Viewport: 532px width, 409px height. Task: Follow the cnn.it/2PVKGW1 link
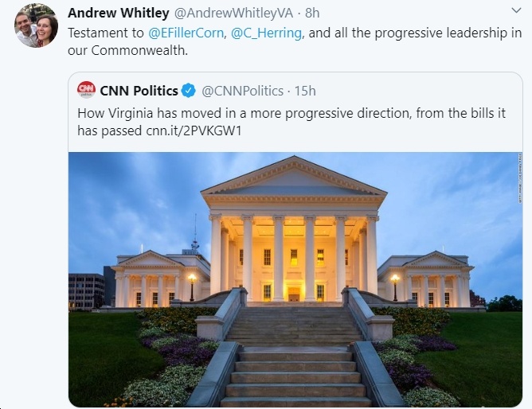194,130
